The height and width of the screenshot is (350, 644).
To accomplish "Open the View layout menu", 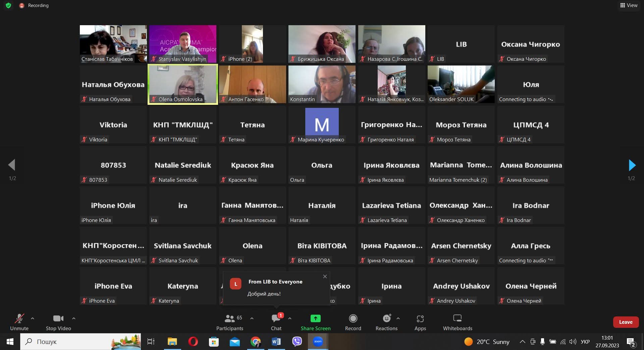I will (x=629, y=5).
